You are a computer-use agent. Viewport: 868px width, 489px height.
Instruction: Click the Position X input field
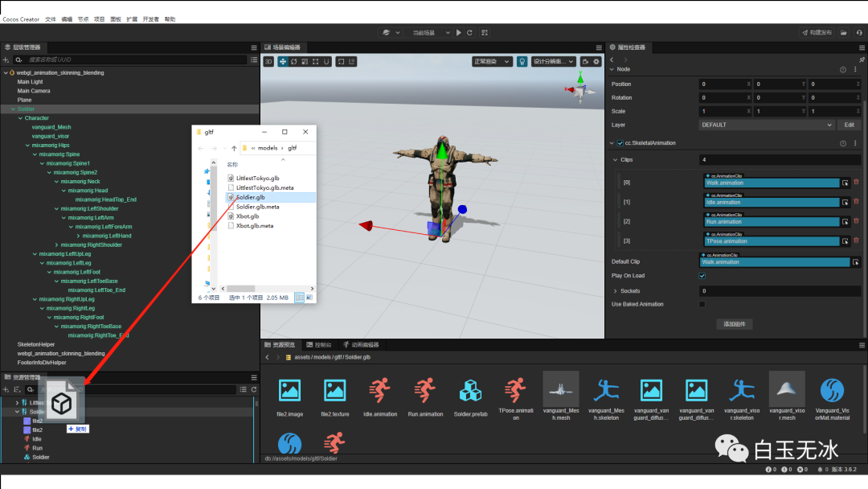click(723, 84)
